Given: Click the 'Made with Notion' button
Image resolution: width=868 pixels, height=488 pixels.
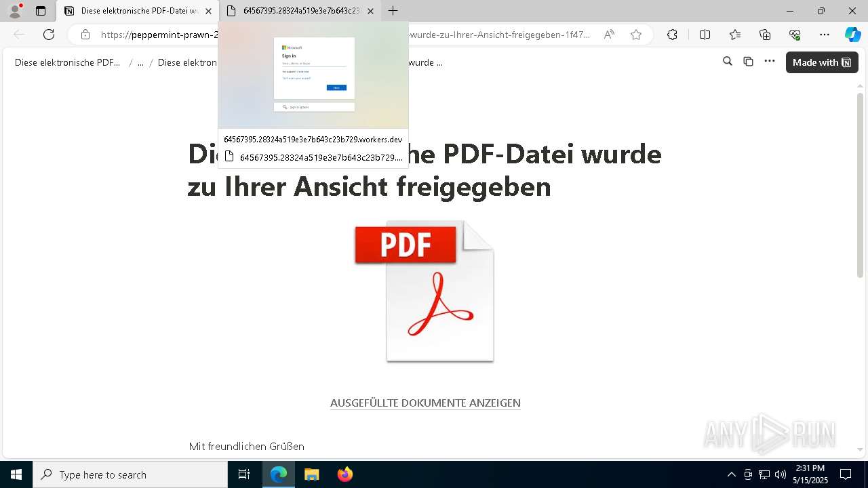Looking at the screenshot, I should pyautogui.click(x=822, y=62).
